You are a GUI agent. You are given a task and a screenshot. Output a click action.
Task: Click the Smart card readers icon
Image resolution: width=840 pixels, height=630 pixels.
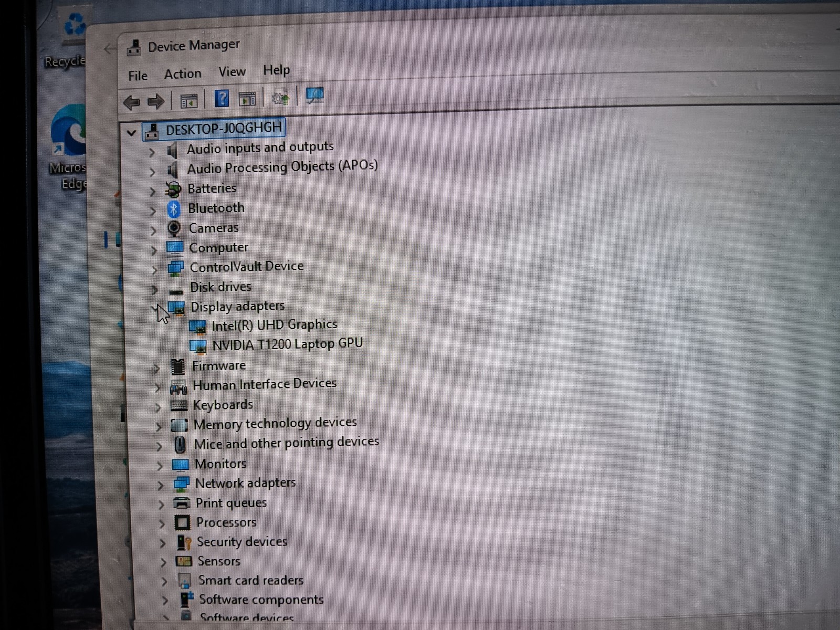coord(185,581)
